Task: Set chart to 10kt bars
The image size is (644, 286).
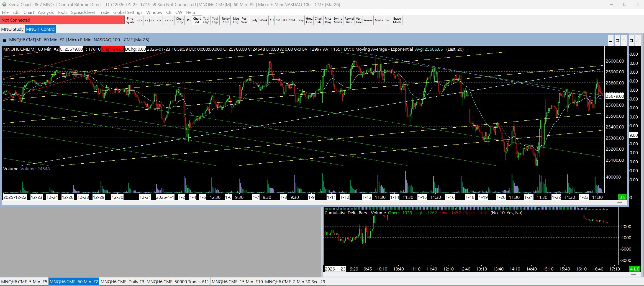Action: [292, 20]
